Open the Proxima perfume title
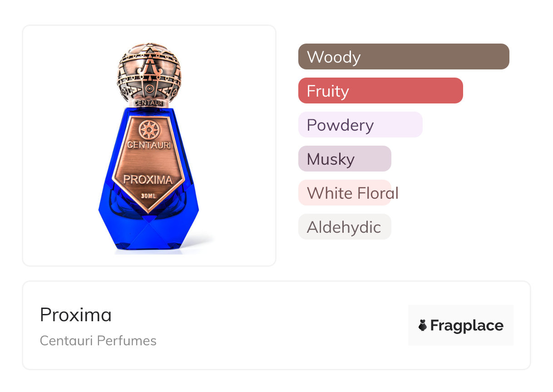Screen dimensions: 553x392 [x=76, y=315]
